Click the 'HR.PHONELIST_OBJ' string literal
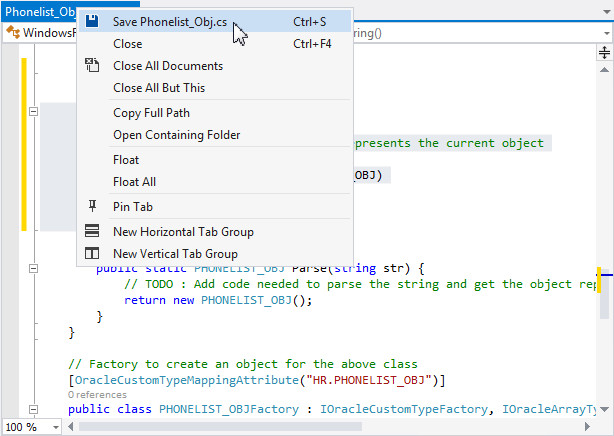The width and height of the screenshot is (614, 436). (x=369, y=380)
